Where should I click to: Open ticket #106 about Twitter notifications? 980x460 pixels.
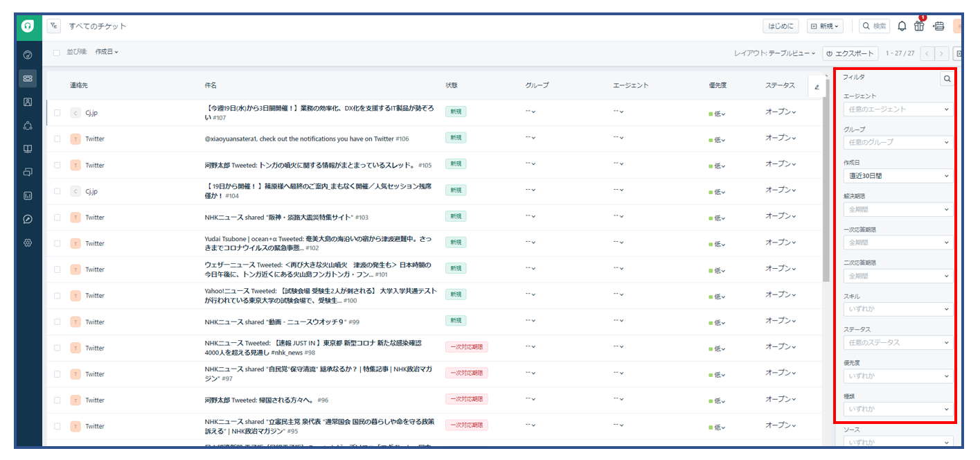pyautogui.click(x=307, y=139)
